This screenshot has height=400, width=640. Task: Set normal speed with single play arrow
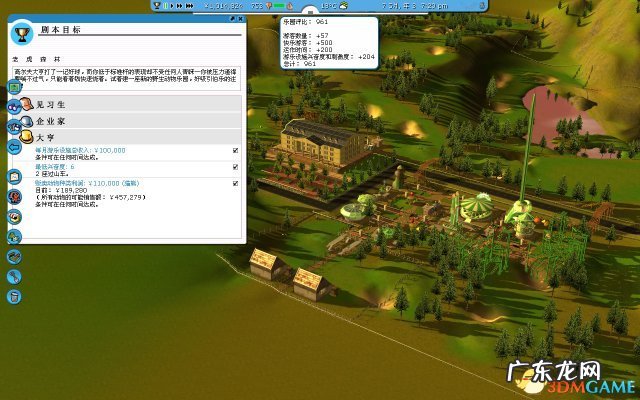tap(172, 6)
